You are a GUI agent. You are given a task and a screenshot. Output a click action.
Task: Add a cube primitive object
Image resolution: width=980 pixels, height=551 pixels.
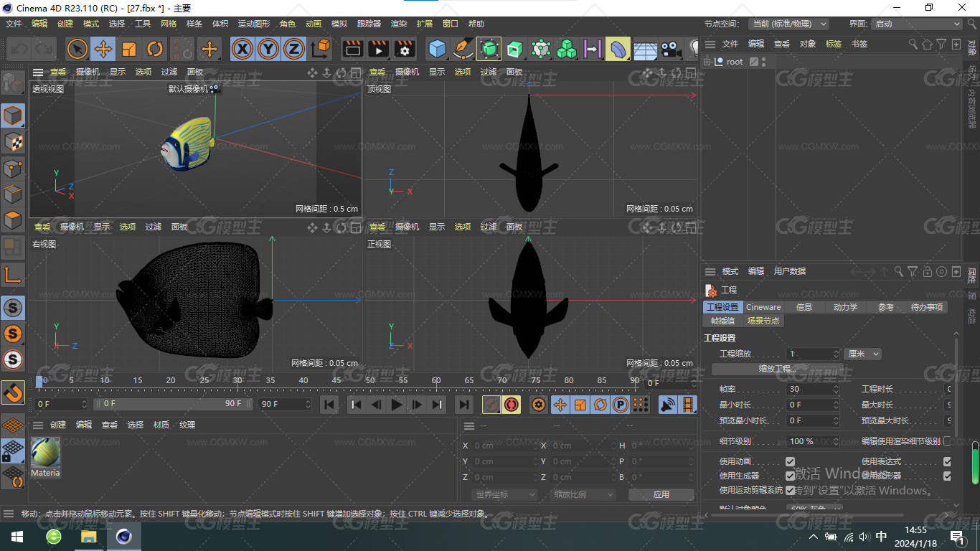coord(437,49)
